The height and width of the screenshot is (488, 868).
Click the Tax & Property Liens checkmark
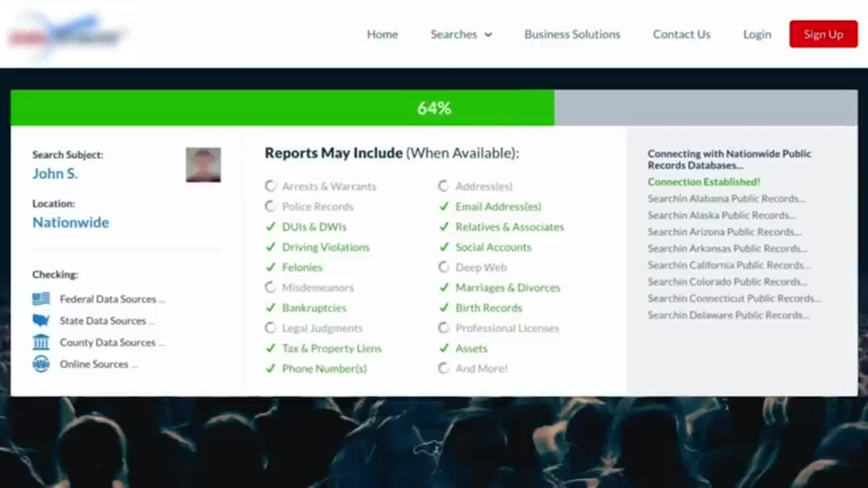pyautogui.click(x=271, y=348)
